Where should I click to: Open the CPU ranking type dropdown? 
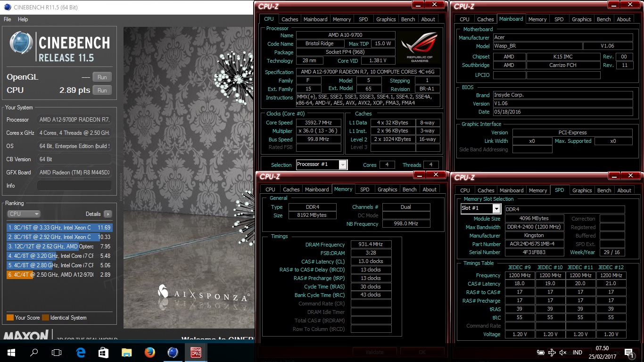(x=24, y=214)
